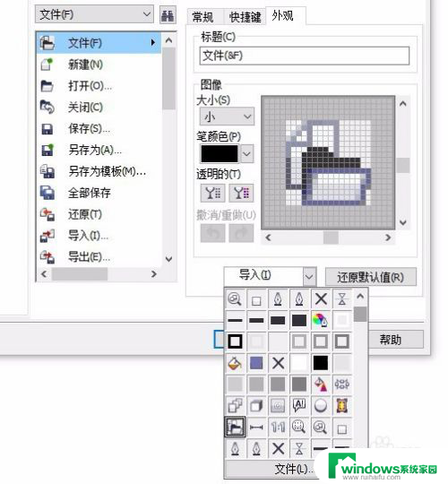This screenshot has height=484, width=448.
Task: Choose the horizontal dimension line icon
Action: coord(256,428)
